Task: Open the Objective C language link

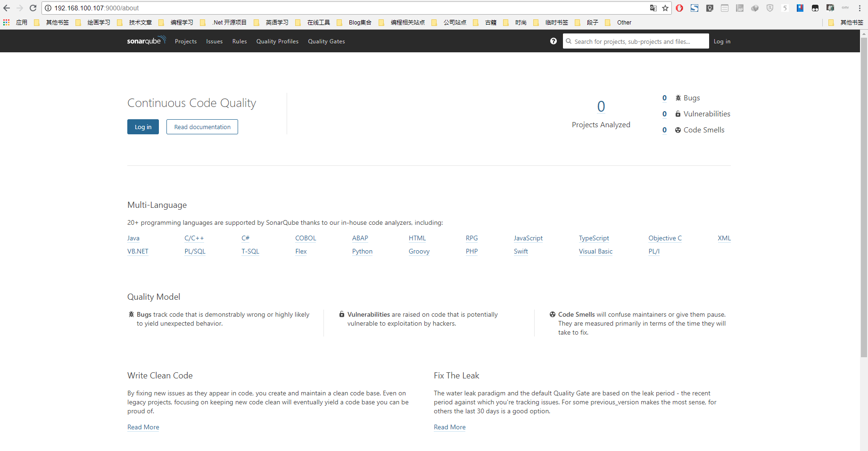Action: 665,238
